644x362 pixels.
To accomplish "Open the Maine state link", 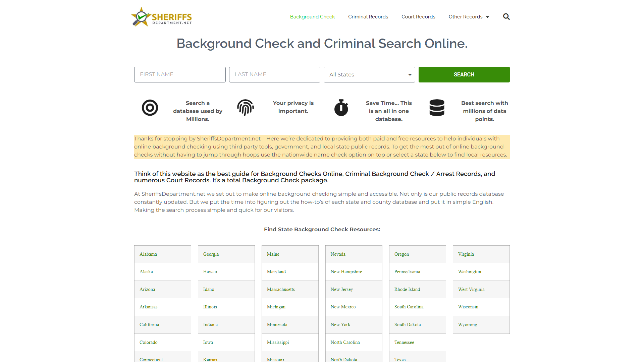I will (273, 254).
